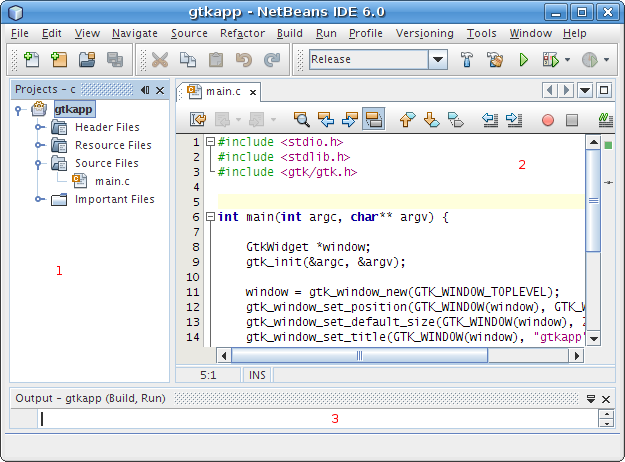Viewport: 625px width, 462px height.
Task: Collapse the include block fold on line 1
Action: click(210, 142)
